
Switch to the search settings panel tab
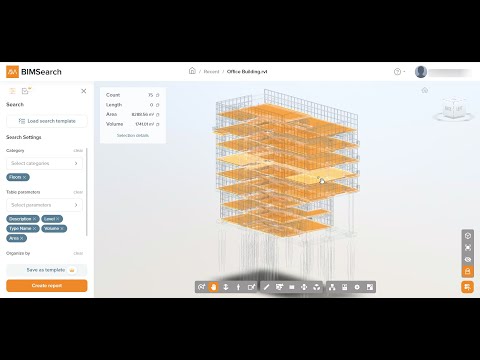tap(12, 91)
